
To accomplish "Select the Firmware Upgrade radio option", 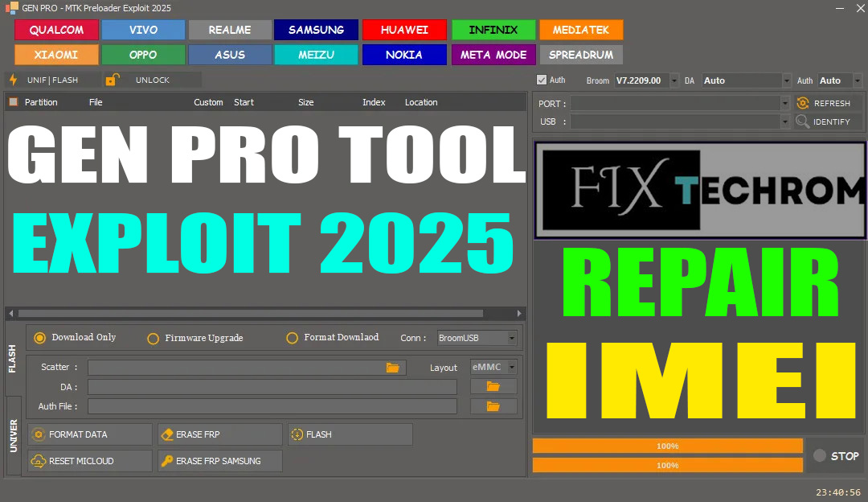I will coord(154,339).
